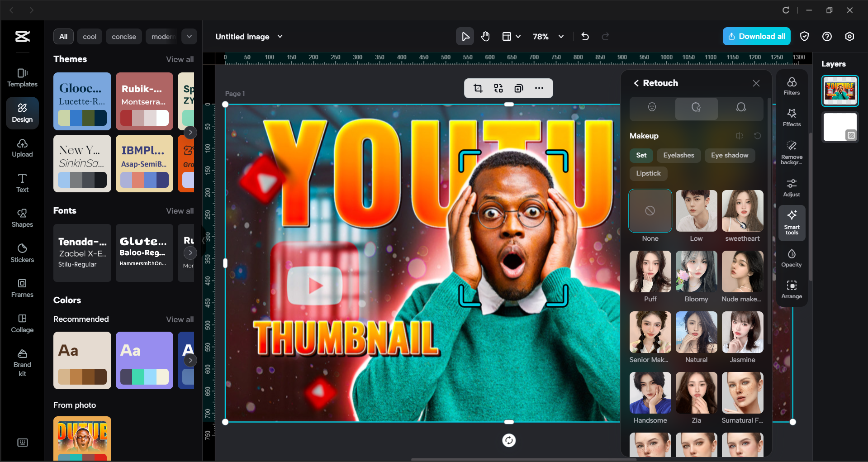The height and width of the screenshot is (462, 868).
Task: Open the Opacity tool
Action: [x=792, y=257]
